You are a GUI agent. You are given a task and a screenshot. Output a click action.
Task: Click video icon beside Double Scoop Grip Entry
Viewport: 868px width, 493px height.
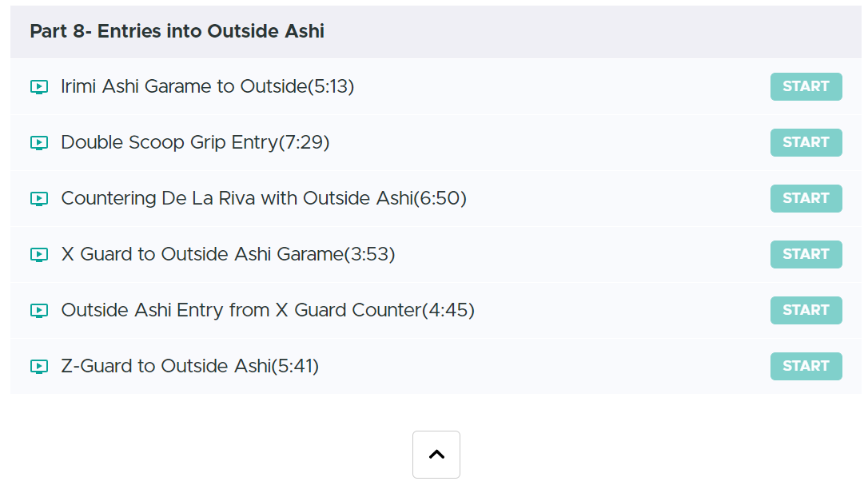(38, 143)
